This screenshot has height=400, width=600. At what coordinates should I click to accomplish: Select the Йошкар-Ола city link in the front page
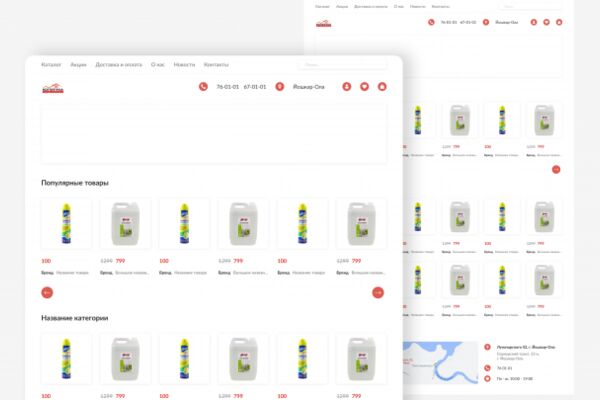(308, 87)
